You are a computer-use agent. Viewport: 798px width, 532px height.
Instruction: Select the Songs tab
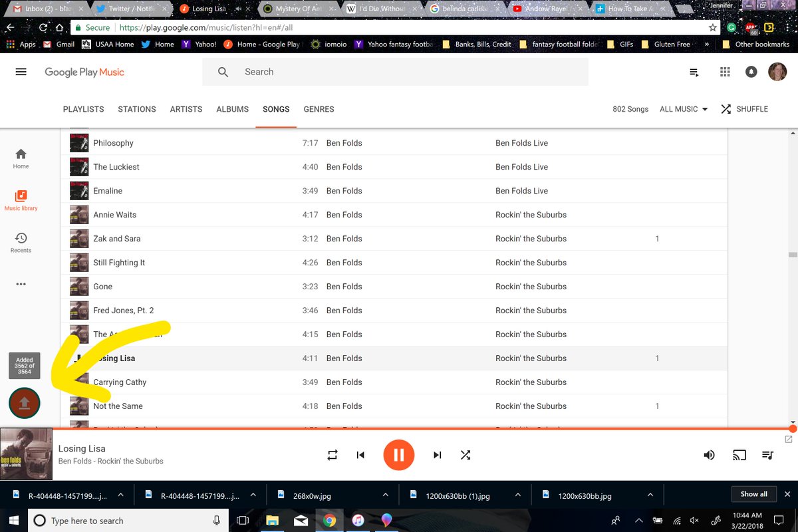click(x=276, y=109)
